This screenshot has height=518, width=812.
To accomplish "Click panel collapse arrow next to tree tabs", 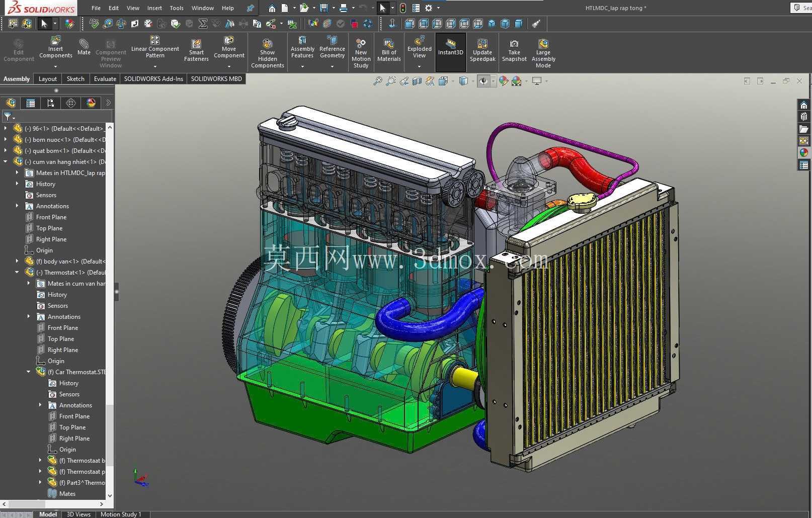I will pyautogui.click(x=108, y=103).
